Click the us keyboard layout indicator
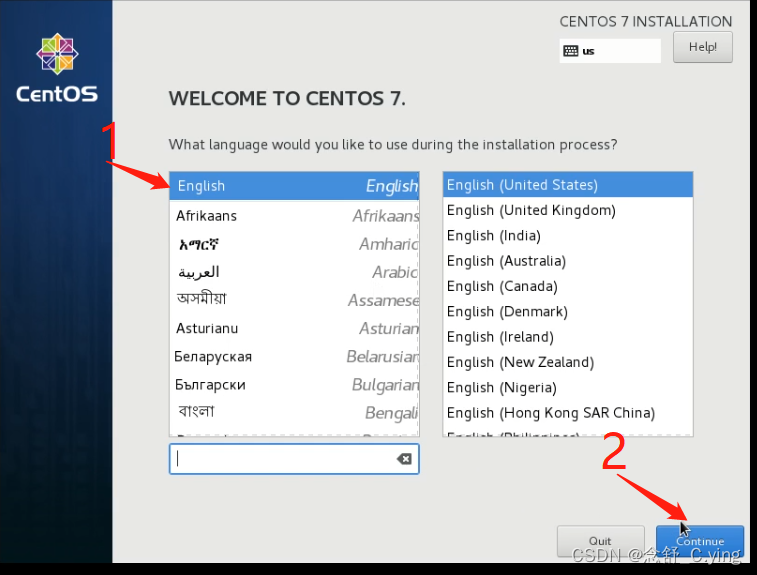The height and width of the screenshot is (575, 757). 610,51
